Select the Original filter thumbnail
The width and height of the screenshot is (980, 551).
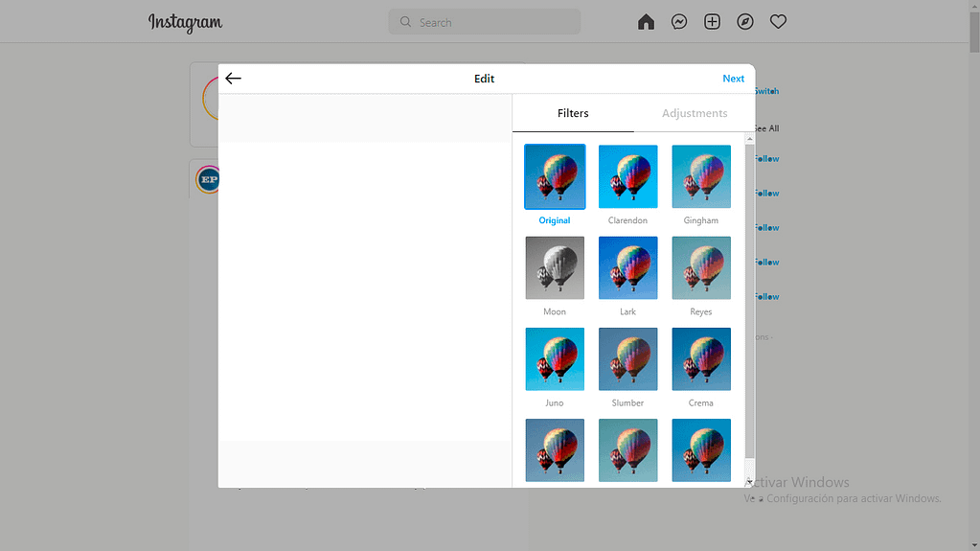[x=555, y=176]
